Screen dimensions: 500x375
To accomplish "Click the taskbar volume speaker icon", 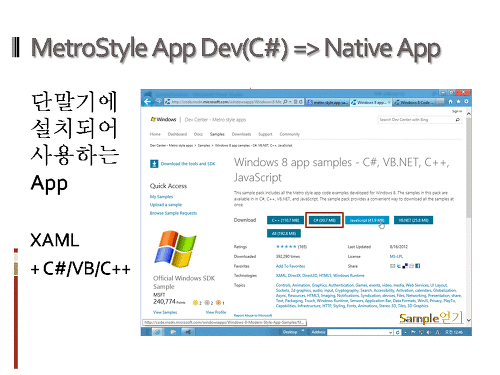I will tap(429, 332).
